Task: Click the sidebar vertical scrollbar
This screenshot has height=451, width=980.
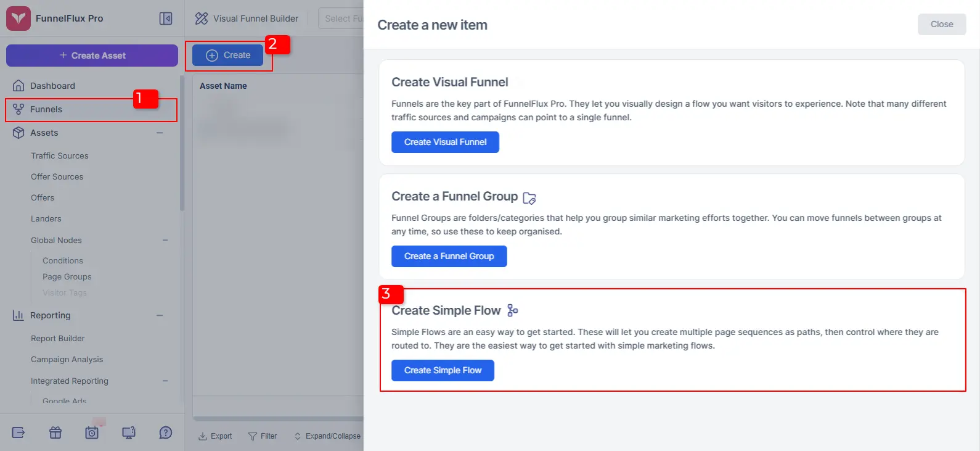Action: [182, 143]
